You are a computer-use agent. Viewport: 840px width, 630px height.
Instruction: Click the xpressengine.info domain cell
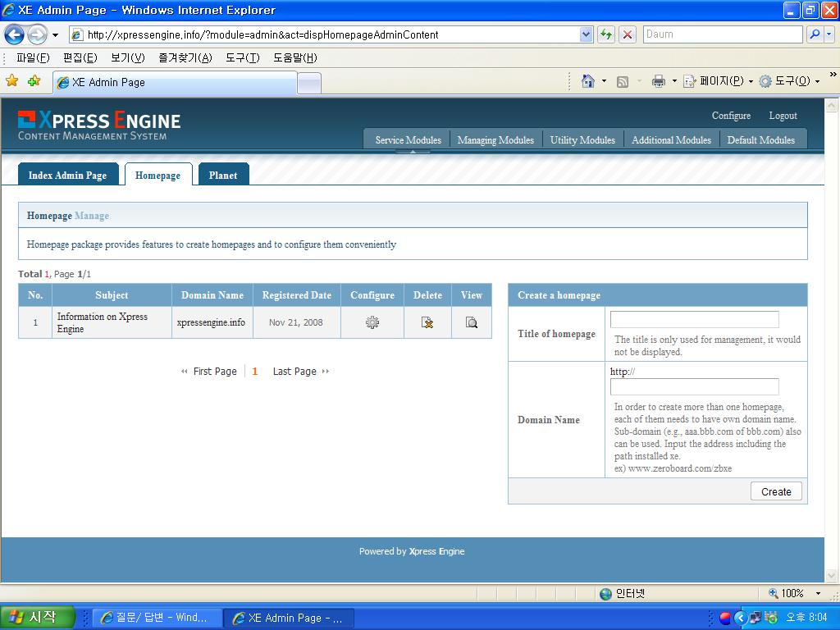212,322
